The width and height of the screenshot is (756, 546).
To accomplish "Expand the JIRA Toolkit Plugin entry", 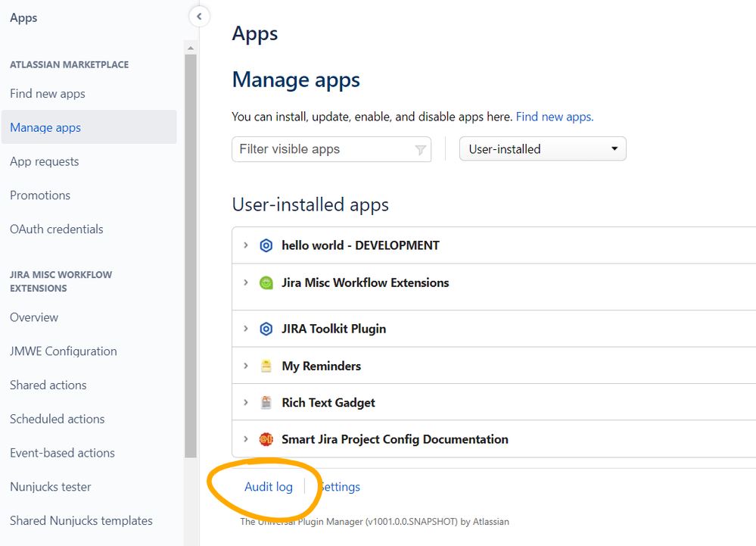I will point(246,328).
